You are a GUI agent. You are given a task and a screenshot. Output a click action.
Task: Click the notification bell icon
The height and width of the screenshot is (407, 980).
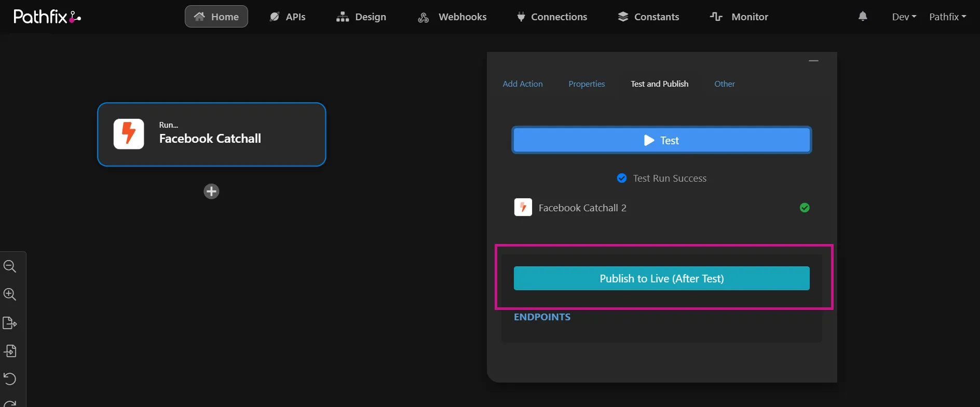click(x=863, y=16)
